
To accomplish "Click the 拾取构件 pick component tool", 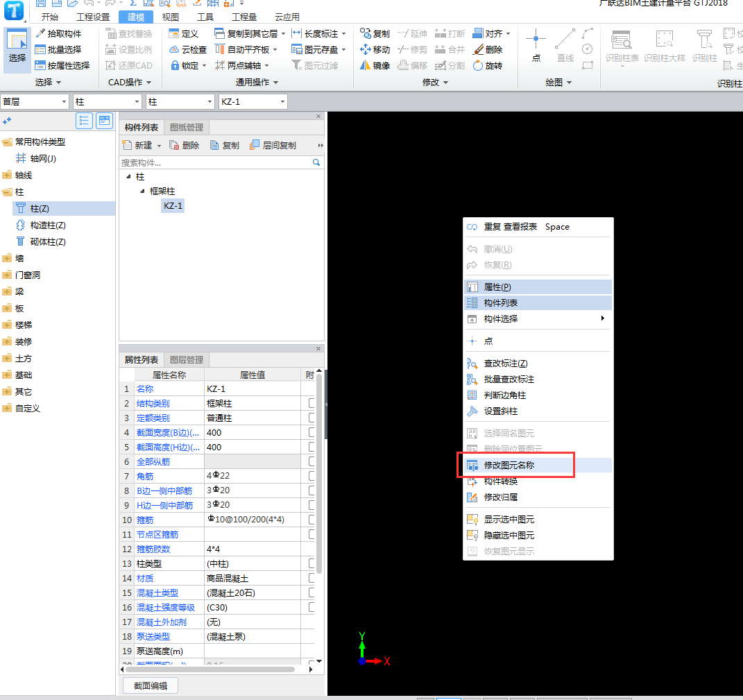I will coord(58,34).
